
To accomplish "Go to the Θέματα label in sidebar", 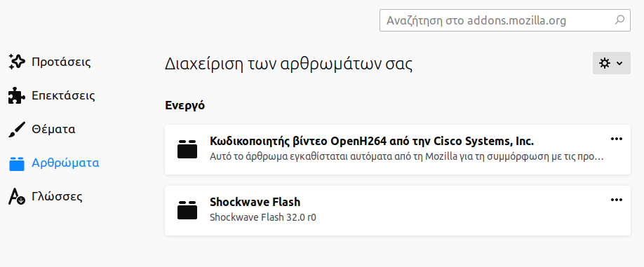I will point(53,130).
